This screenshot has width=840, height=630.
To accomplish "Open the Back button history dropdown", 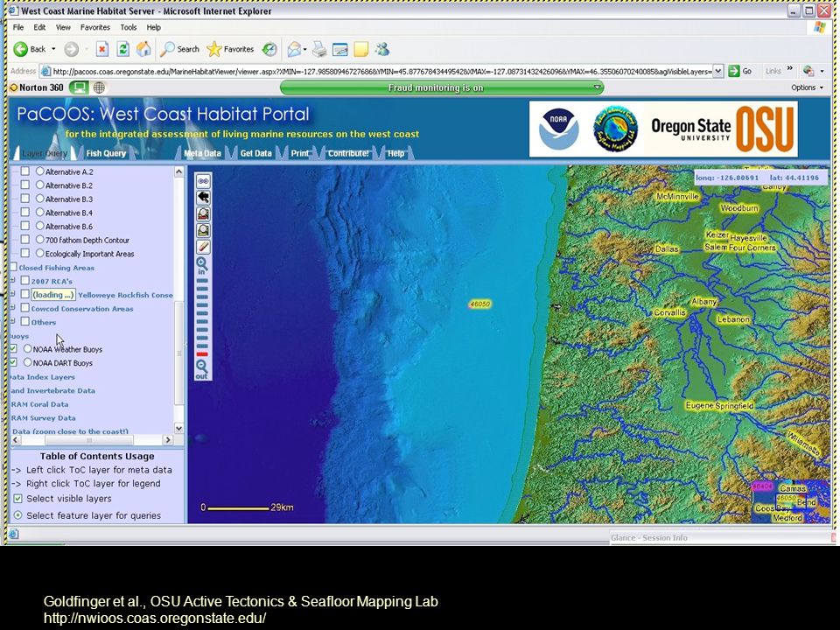I will click(x=53, y=49).
